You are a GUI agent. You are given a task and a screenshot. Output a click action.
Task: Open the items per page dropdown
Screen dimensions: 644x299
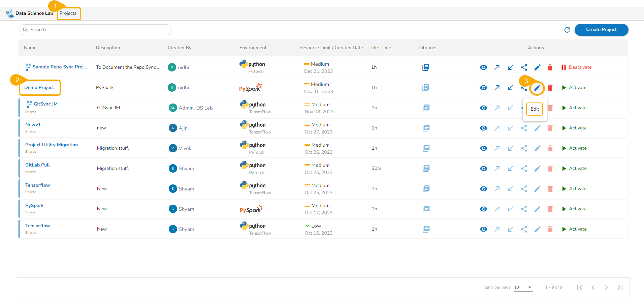[523, 288]
